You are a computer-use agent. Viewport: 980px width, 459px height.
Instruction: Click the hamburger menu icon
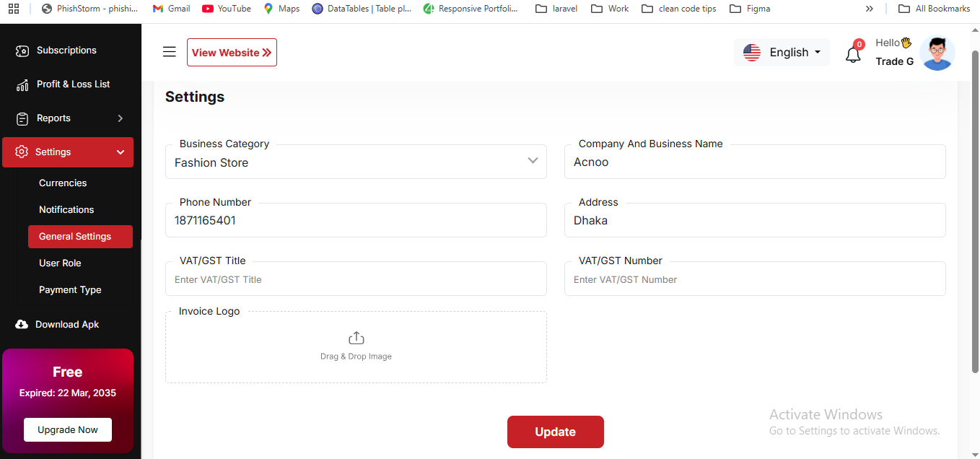pos(169,52)
